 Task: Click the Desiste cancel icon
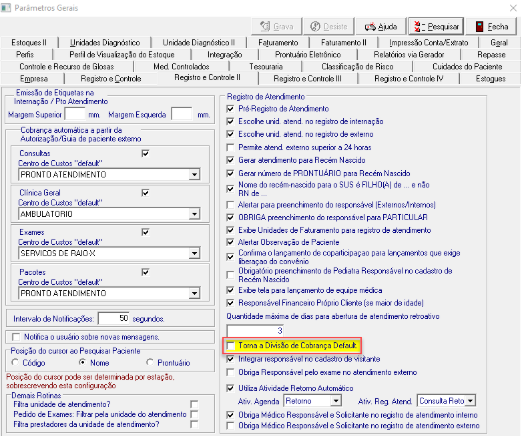315,26
